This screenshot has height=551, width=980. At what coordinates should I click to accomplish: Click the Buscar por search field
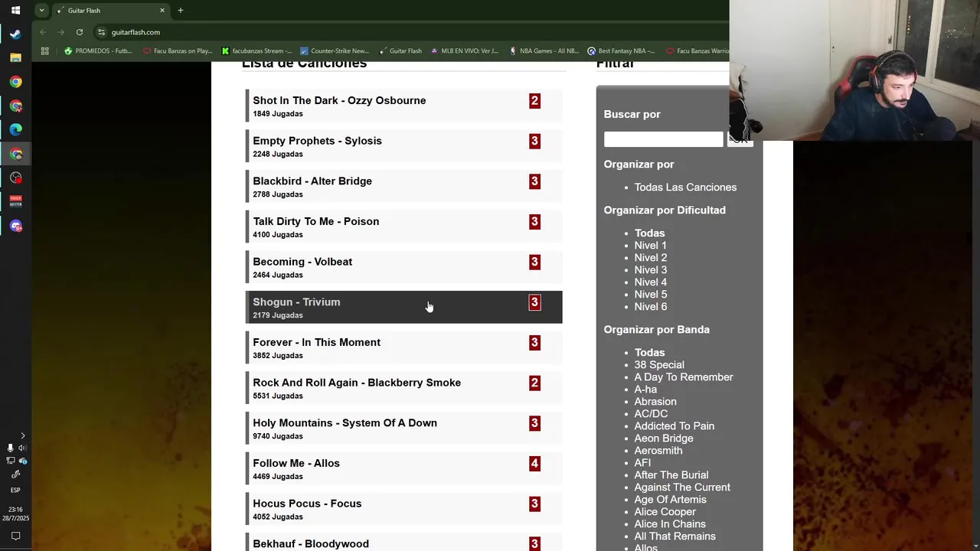663,139
